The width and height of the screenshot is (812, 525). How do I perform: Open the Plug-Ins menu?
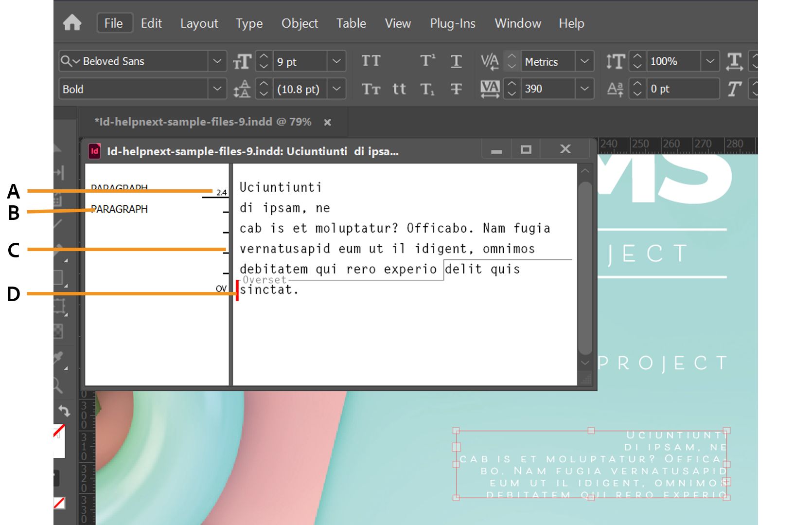(x=453, y=23)
